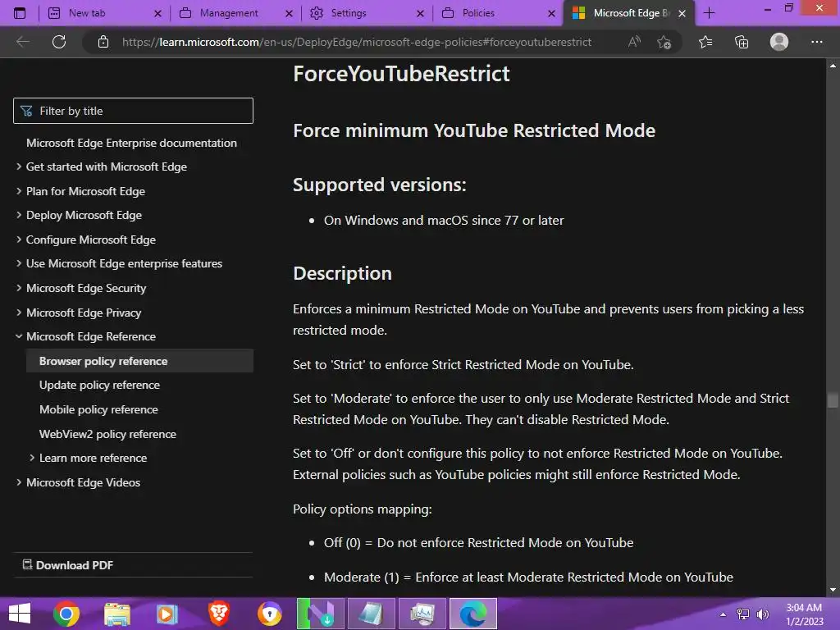Click the scrollbar down arrow
840x630 pixels.
833,590
